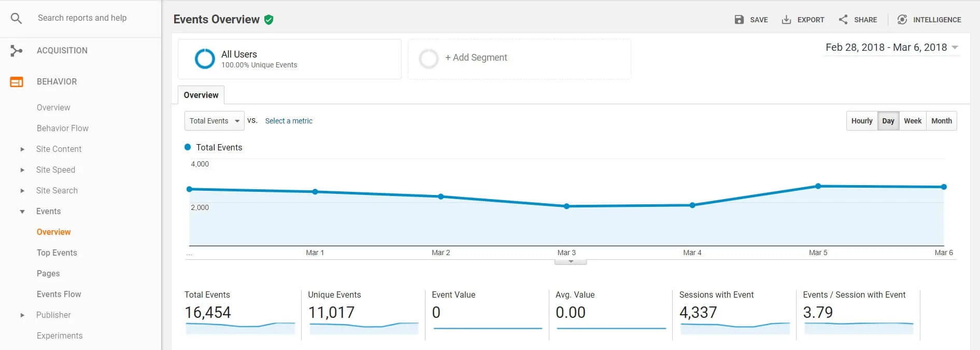Open the date range dropdown arrow
980x350 pixels.
(x=955, y=48)
